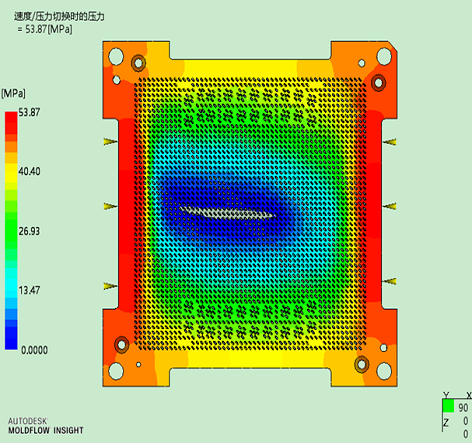Click the upper-right yellow injection gate cone

tap(389, 142)
